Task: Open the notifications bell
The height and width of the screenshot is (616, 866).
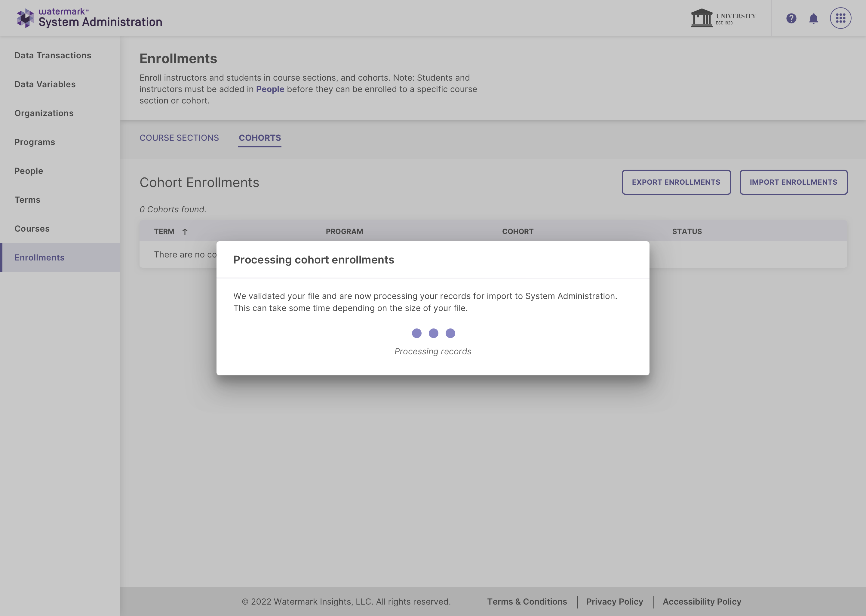Action: point(813,19)
